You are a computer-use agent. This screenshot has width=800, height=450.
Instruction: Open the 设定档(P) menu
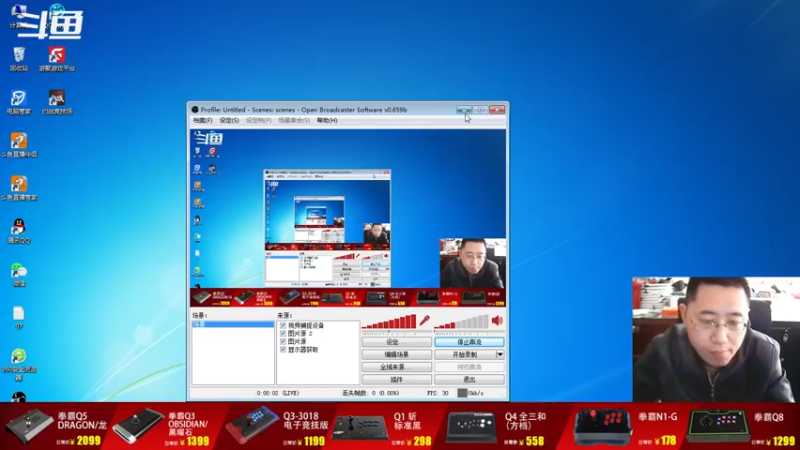[x=259, y=120]
